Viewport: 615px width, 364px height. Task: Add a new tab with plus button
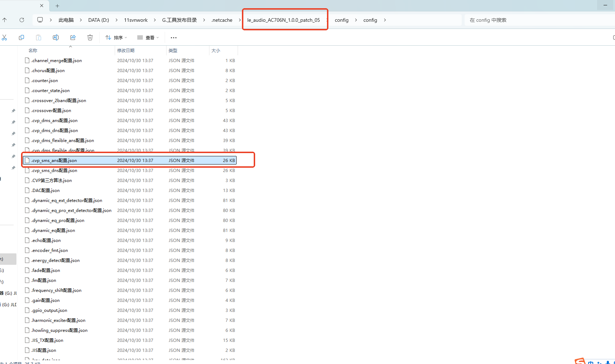tap(58, 6)
